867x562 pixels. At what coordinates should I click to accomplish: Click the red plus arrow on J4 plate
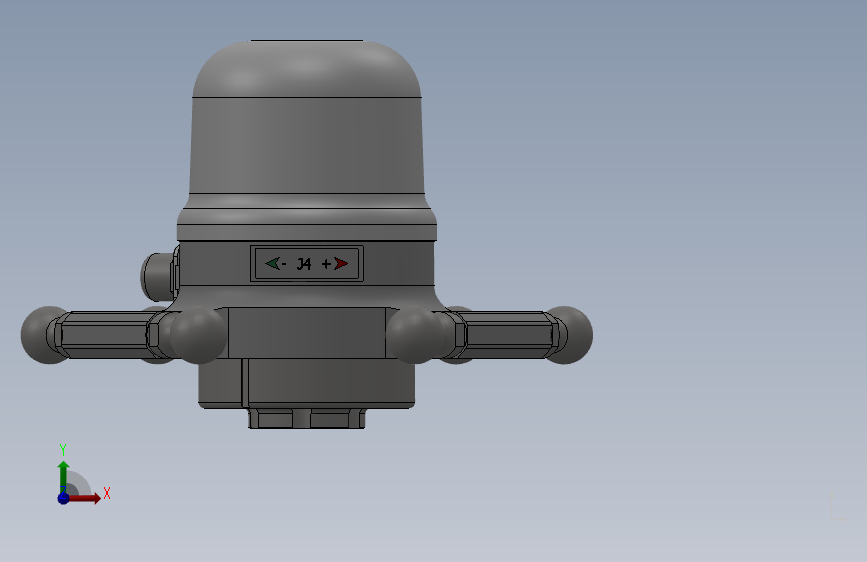coord(341,264)
